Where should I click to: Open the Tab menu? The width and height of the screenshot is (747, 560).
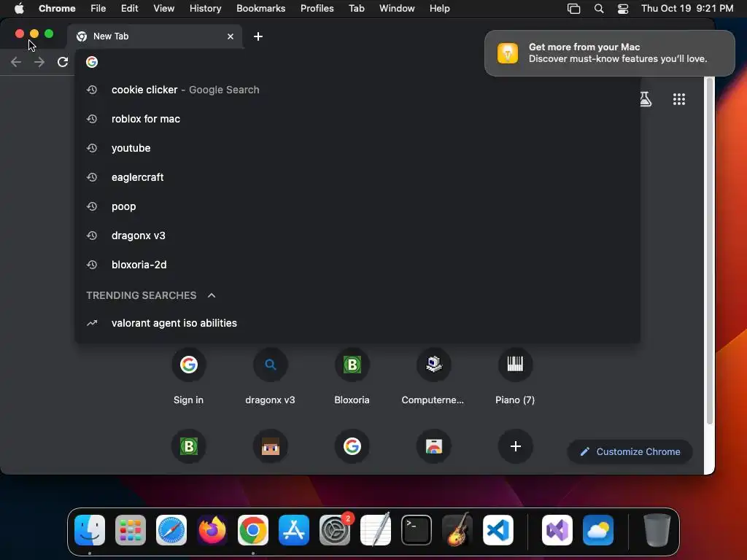tap(356, 8)
